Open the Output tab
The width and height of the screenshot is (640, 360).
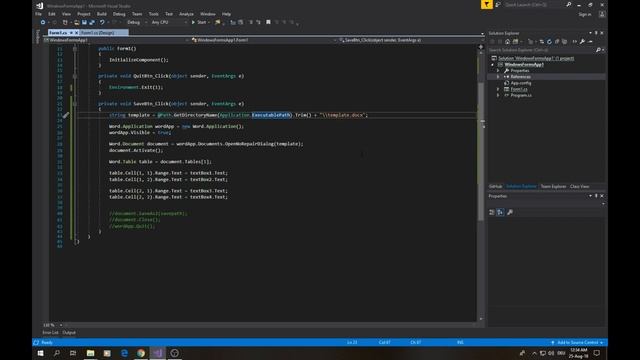click(x=69, y=333)
